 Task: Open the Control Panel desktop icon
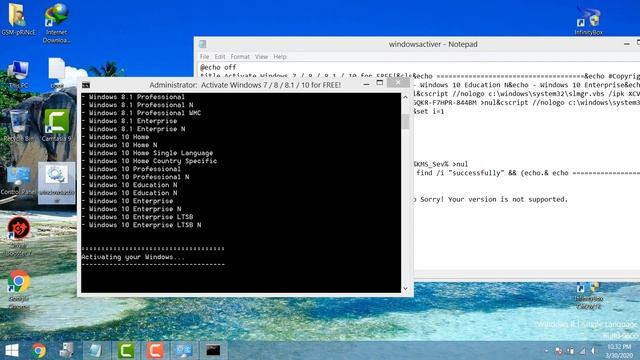pos(18,181)
